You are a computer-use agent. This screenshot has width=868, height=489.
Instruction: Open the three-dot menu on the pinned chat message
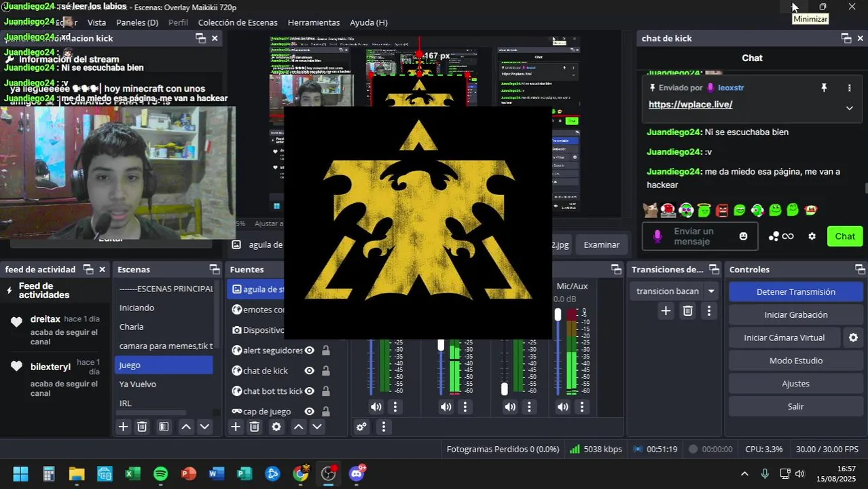pos(849,88)
